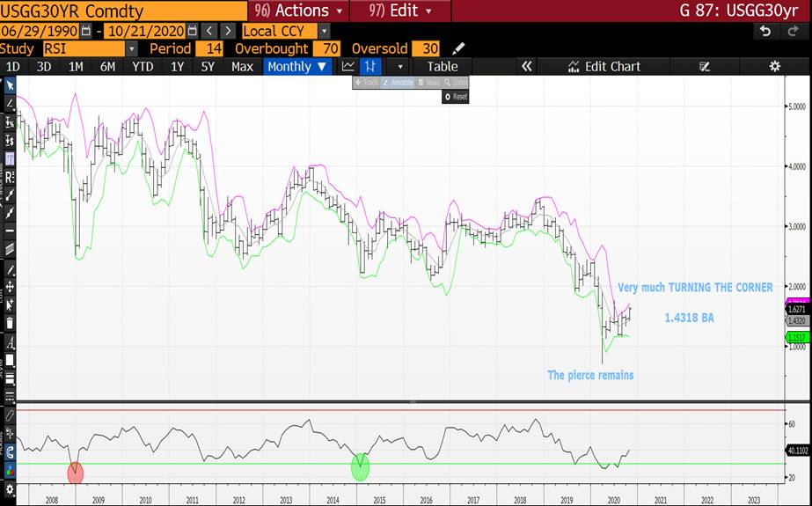Select the trend line drawing tool
Image resolution: width=812 pixels, height=506 pixels.
click(10, 104)
